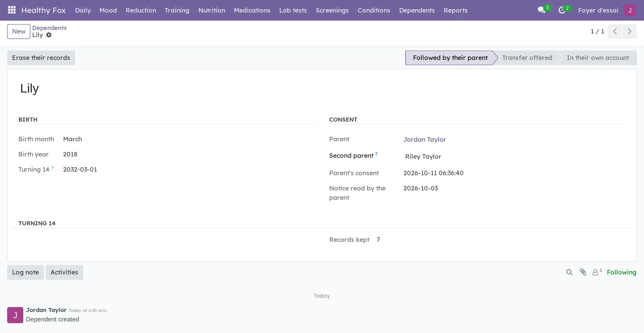Open the Daily menu

83,10
